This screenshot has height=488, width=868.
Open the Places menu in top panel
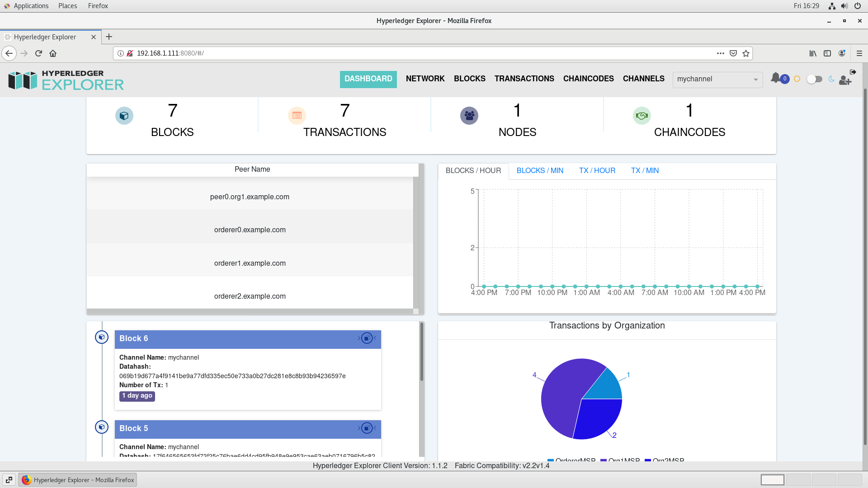click(x=67, y=6)
